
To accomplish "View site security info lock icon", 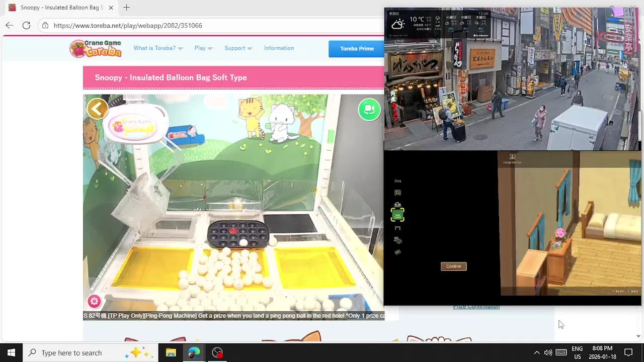I will pyautogui.click(x=45, y=25).
